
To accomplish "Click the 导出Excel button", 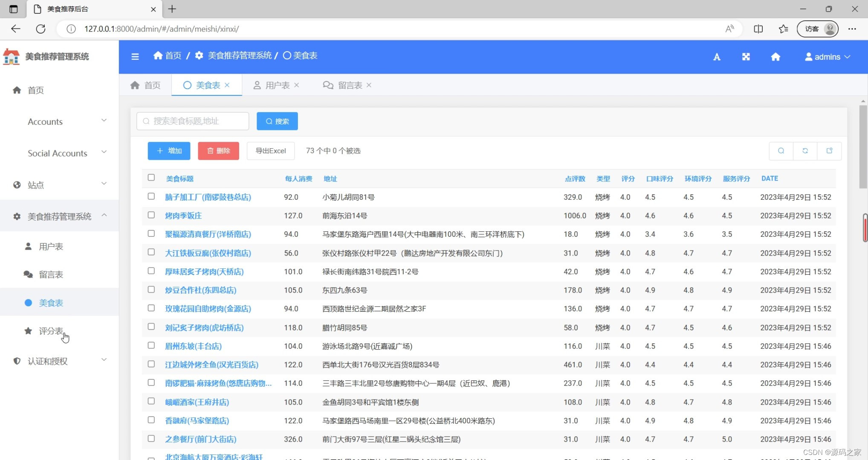I will point(270,151).
